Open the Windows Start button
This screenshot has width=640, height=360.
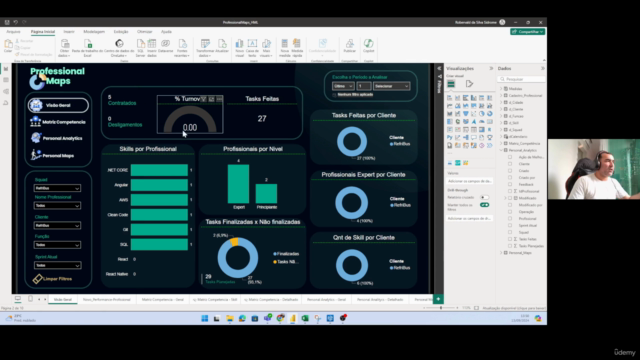(204, 318)
